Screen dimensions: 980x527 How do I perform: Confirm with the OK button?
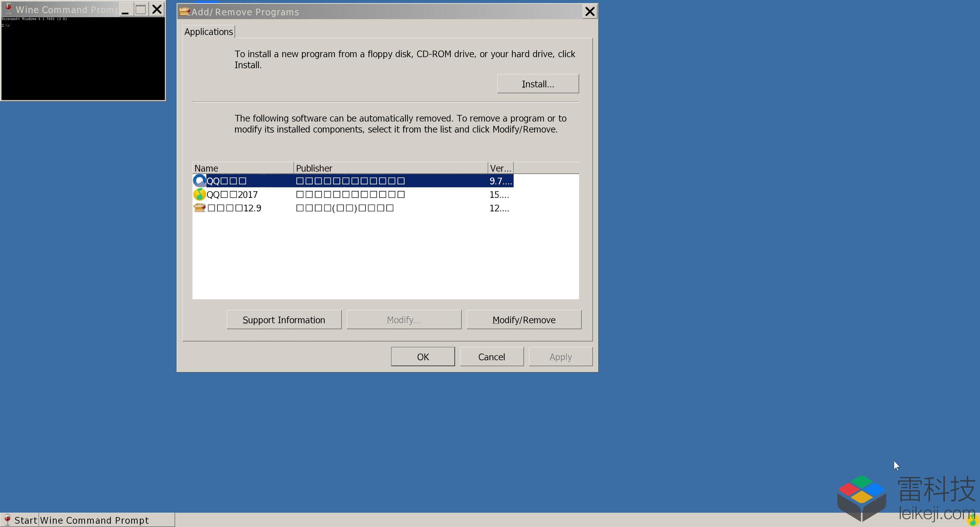(x=423, y=357)
